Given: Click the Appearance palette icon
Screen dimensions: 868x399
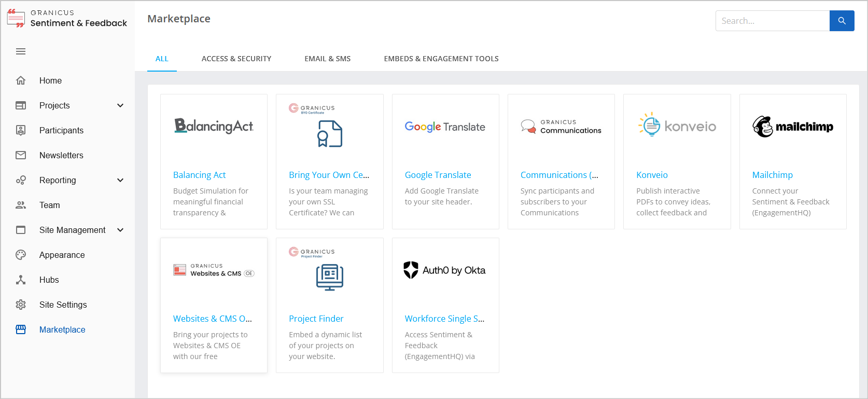Looking at the screenshot, I should (21, 255).
